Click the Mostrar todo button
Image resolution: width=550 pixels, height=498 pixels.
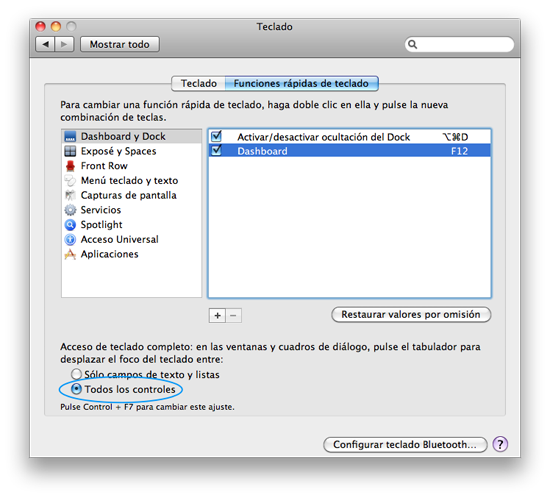click(120, 45)
